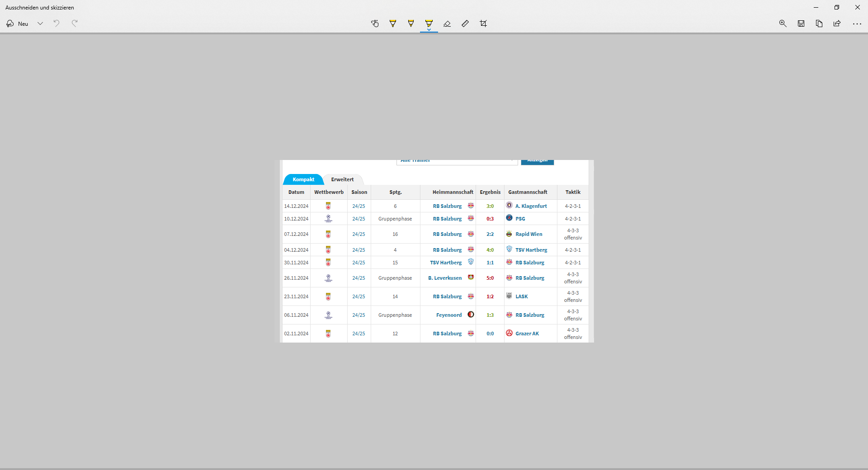This screenshot has width=868, height=470.
Task: Open the image crop tool
Action: tap(483, 23)
